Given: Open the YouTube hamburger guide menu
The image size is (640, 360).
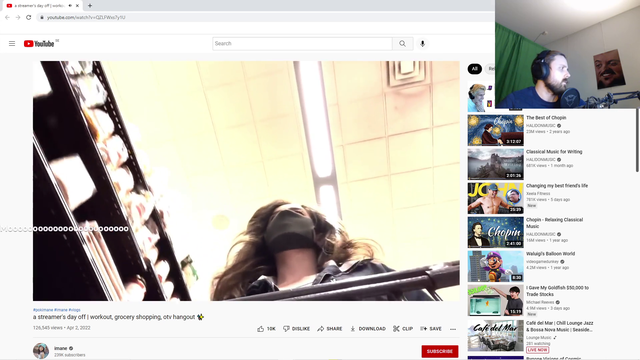Looking at the screenshot, I should coord(12,44).
